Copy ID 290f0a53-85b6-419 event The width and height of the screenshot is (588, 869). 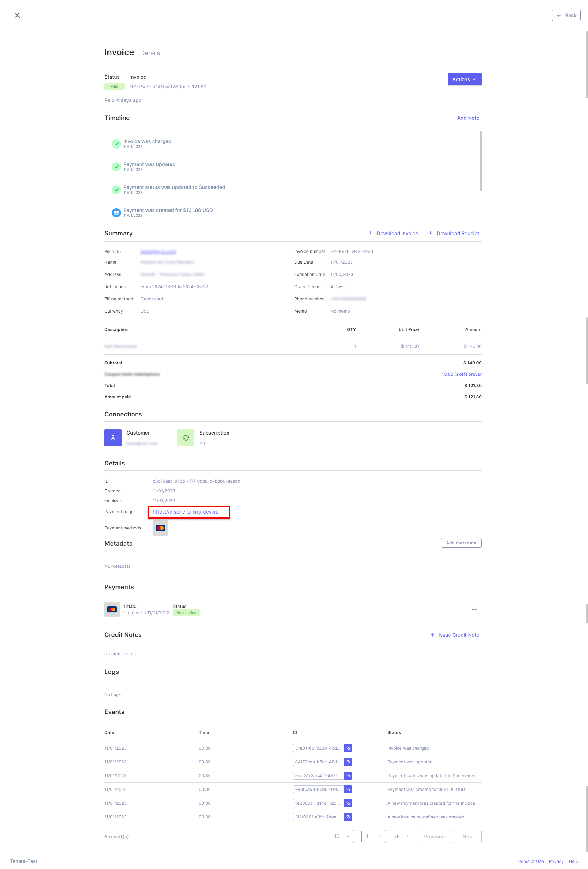[348, 789]
